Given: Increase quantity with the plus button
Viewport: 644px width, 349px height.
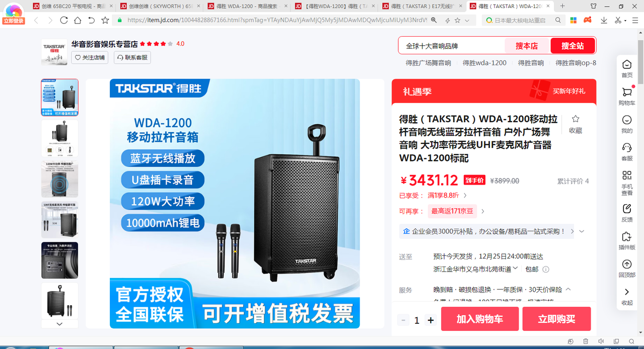Looking at the screenshot, I should point(431,320).
